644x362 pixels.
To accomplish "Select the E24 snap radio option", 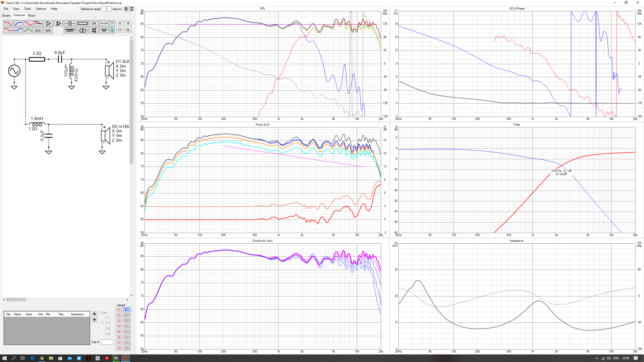I will click(103, 328).
